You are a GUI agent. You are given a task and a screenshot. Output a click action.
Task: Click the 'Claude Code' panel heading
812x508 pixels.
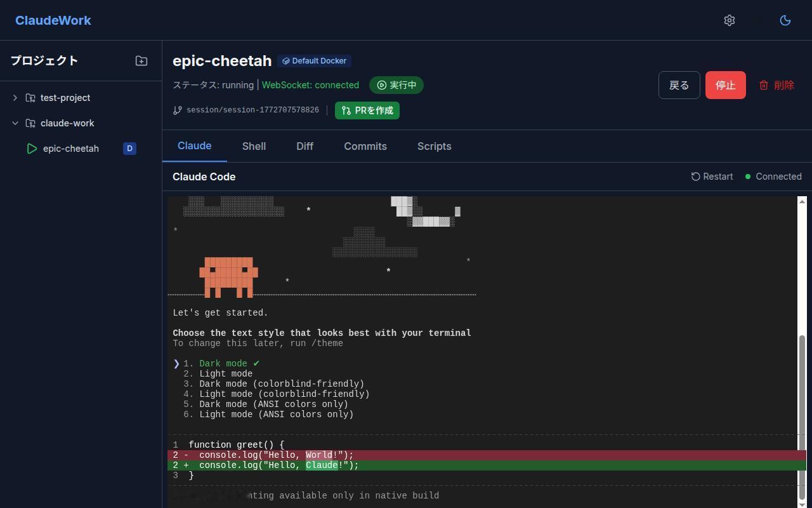[x=204, y=177]
